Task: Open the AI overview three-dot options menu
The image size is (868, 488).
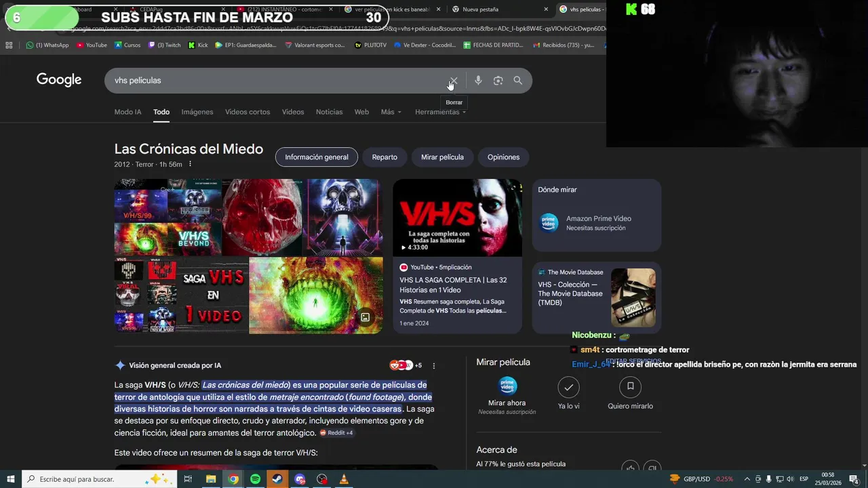Action: 434,365
